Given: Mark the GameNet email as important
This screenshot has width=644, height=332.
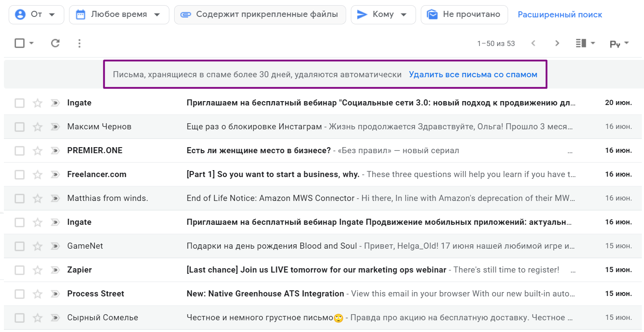Looking at the screenshot, I should (55, 246).
